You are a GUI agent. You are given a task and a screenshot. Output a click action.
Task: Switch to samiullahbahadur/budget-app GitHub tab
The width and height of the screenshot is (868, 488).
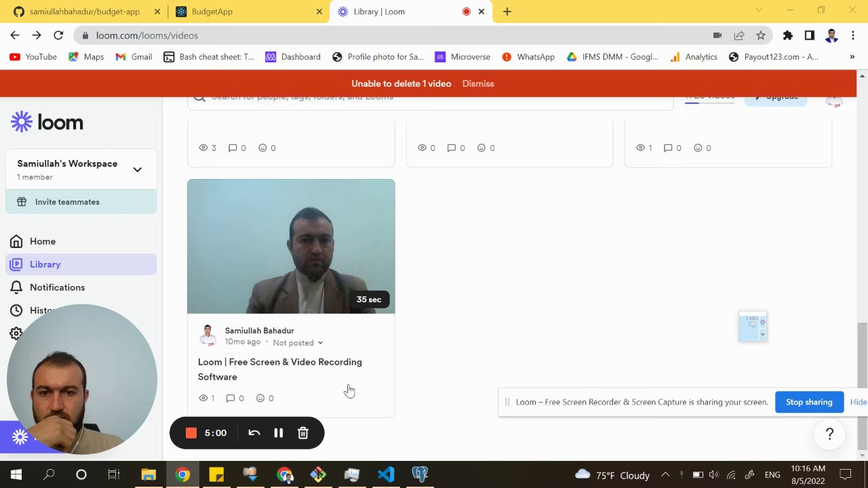click(x=84, y=12)
